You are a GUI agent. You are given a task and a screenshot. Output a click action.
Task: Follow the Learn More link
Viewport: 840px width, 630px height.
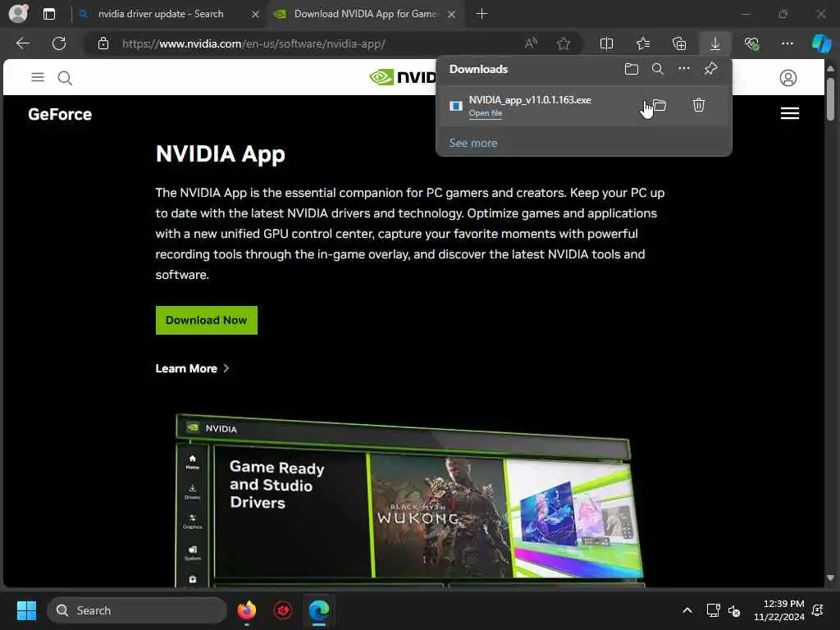[192, 368]
